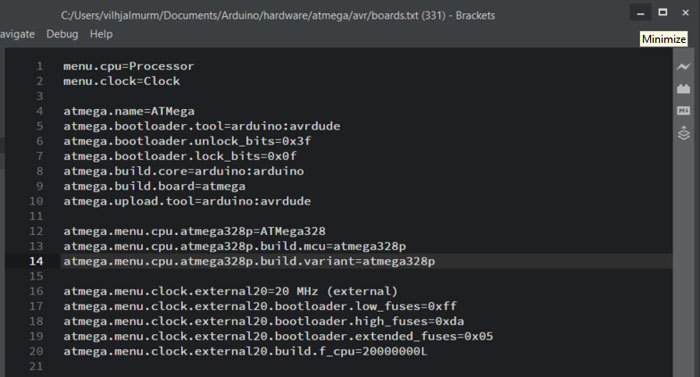Place cursor at end of f_cpu=20000000L line
Image resolution: width=700 pixels, height=377 pixels.
pyautogui.click(x=427, y=351)
